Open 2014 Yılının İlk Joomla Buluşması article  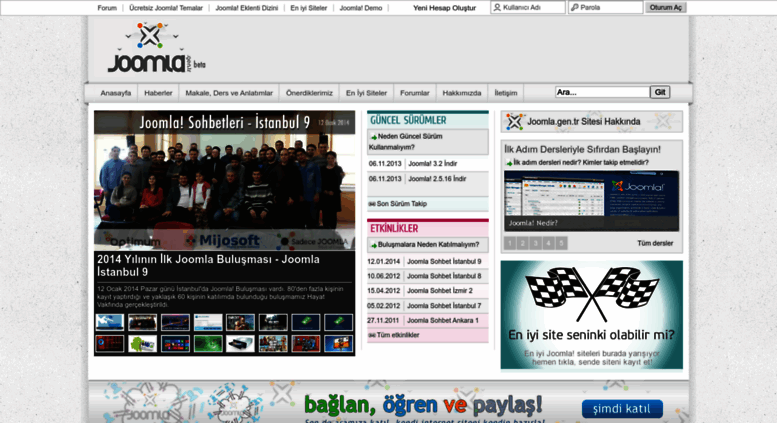pyautogui.click(x=208, y=265)
